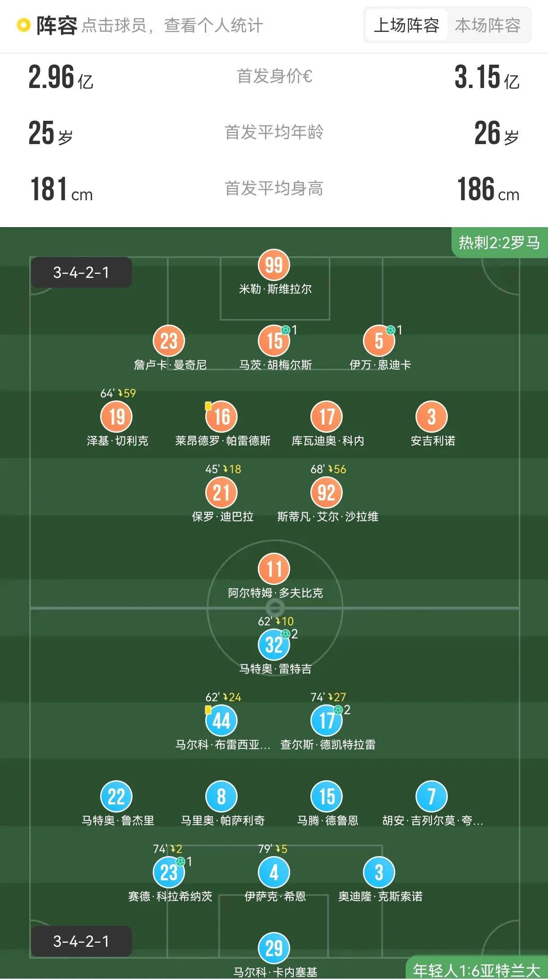Screen dimensions: 548x980
Task: Tap 奥迪隆·克斯索诺 player name
Action: pyautogui.click(x=380, y=897)
